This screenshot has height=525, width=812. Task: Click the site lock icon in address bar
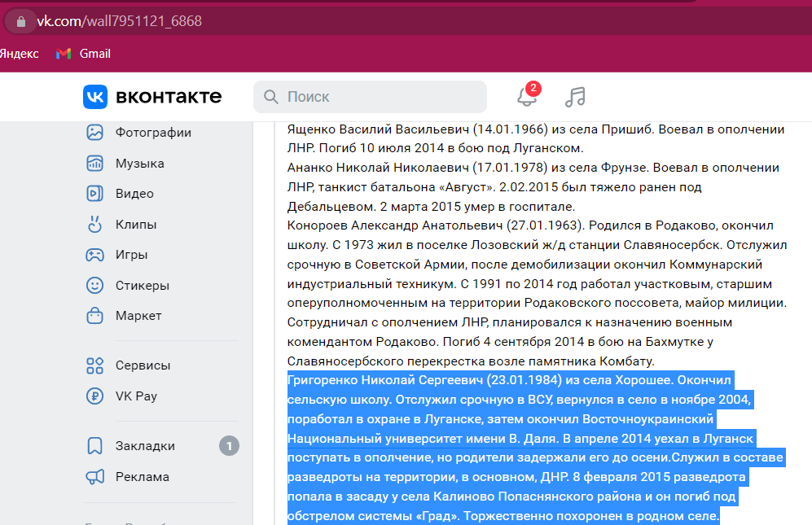click(x=20, y=21)
